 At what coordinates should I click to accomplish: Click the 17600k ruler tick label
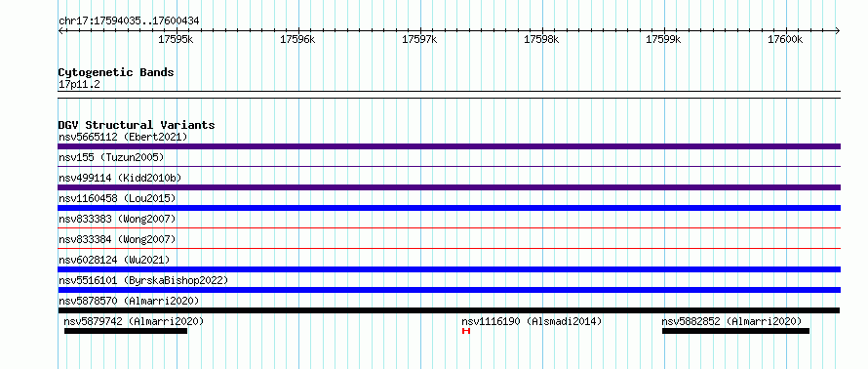tap(785, 39)
